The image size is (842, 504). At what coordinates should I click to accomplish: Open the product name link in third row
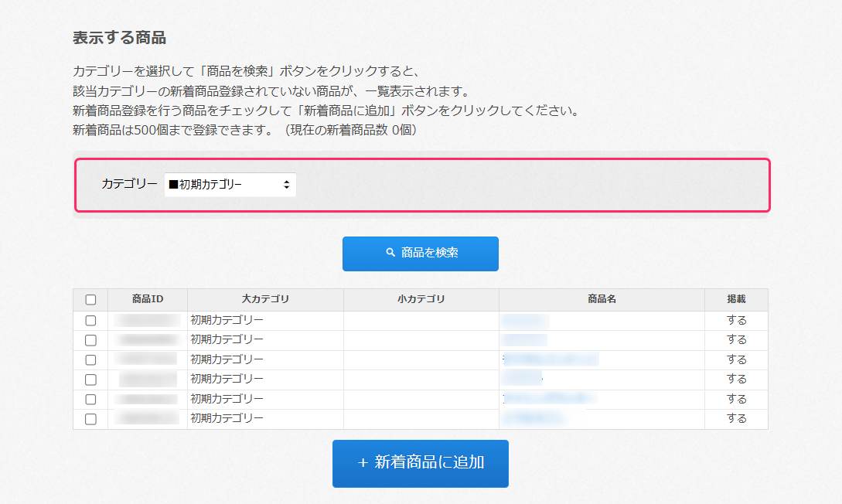(x=551, y=359)
